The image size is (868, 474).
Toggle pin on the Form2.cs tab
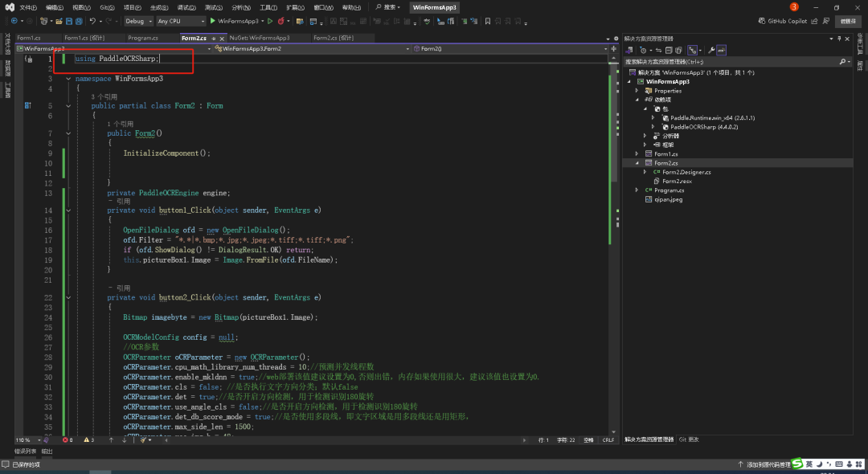(x=213, y=38)
